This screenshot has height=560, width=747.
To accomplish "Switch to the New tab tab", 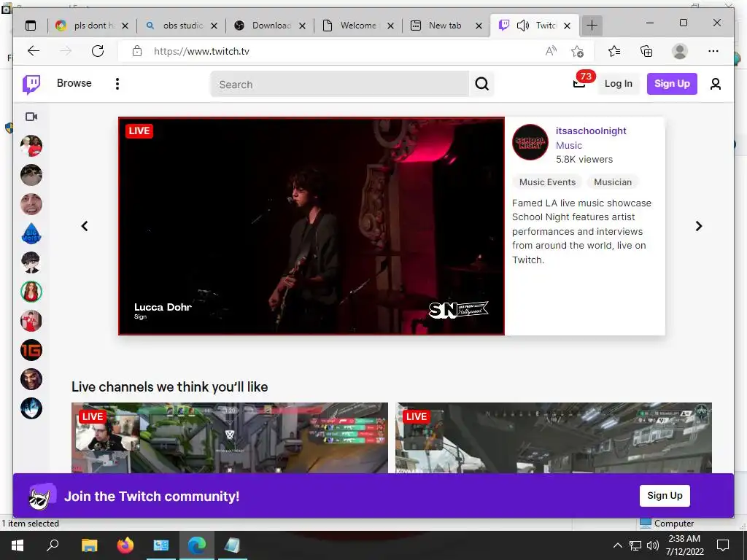I will 447,26.
